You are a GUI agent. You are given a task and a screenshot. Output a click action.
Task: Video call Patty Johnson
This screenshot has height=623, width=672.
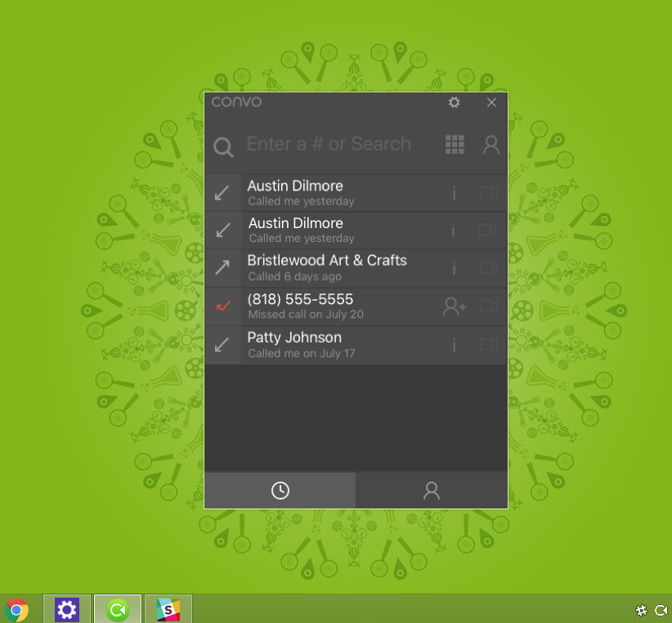coord(488,345)
